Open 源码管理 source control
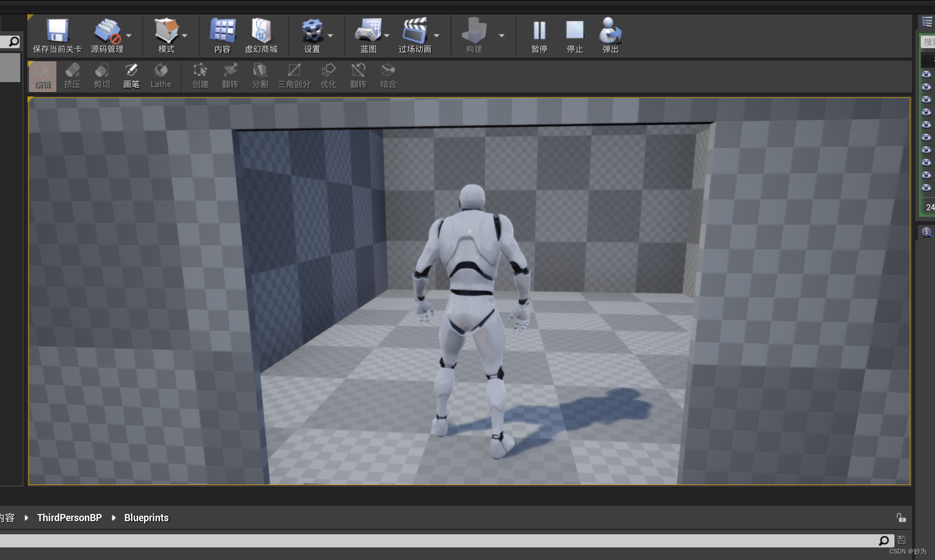935x560 pixels. tap(107, 36)
